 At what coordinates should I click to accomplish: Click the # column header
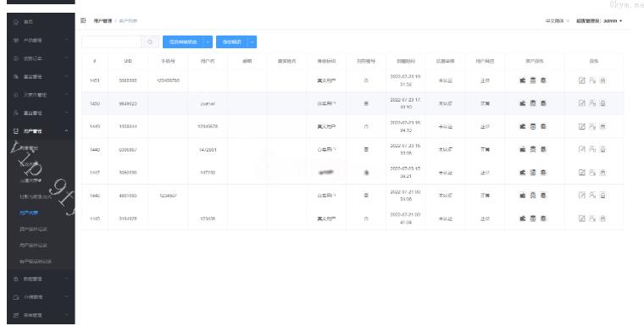[94, 61]
